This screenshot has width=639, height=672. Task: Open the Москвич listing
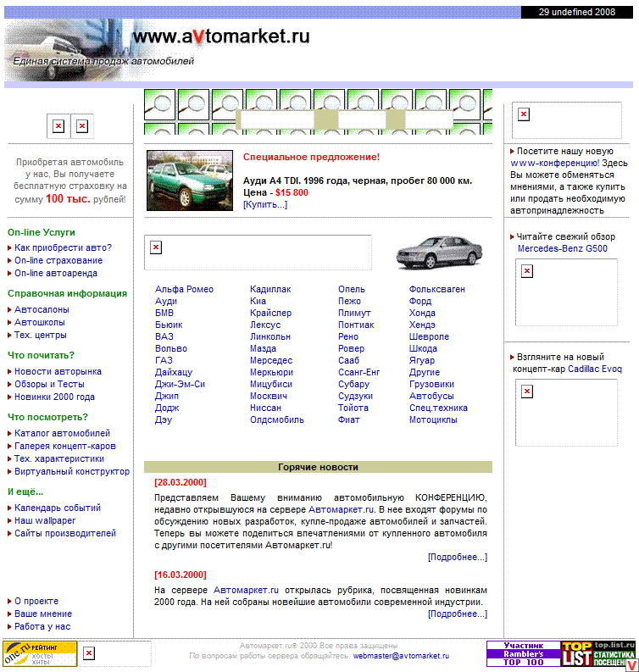coord(269,397)
